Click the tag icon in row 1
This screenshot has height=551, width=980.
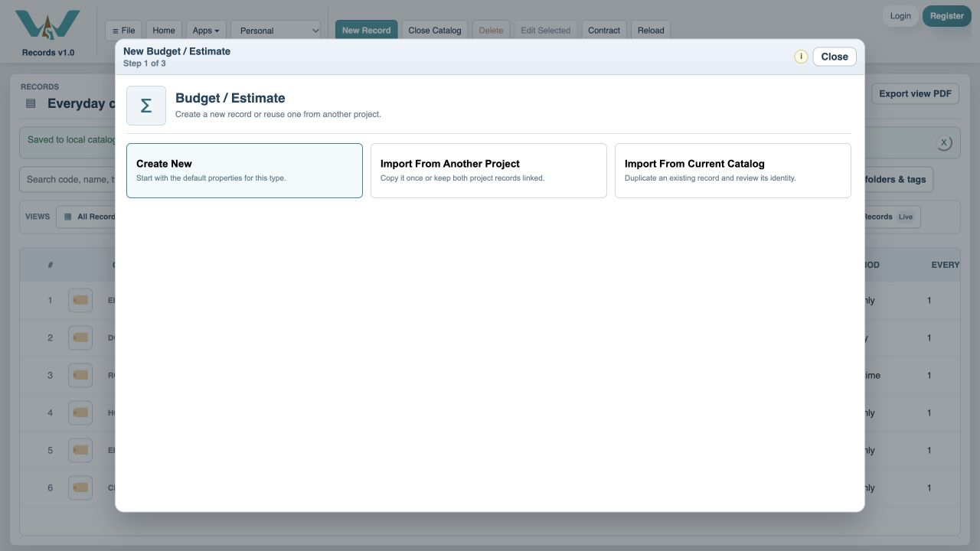80,300
